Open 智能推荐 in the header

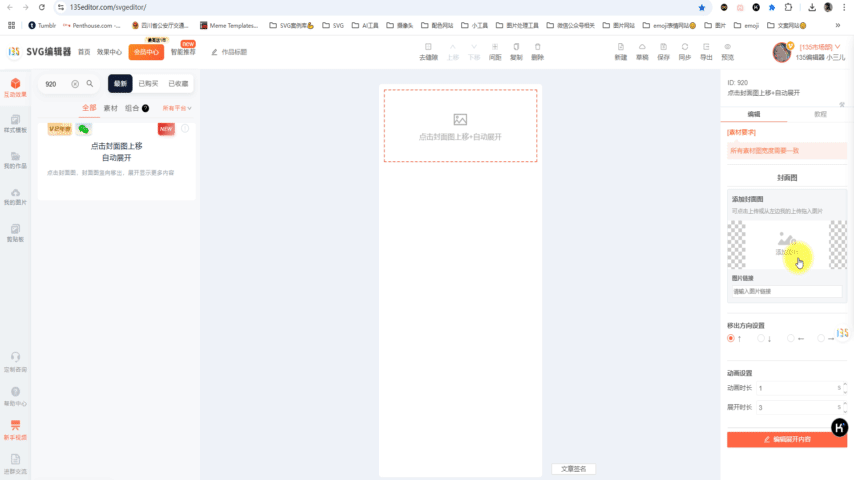point(183,52)
